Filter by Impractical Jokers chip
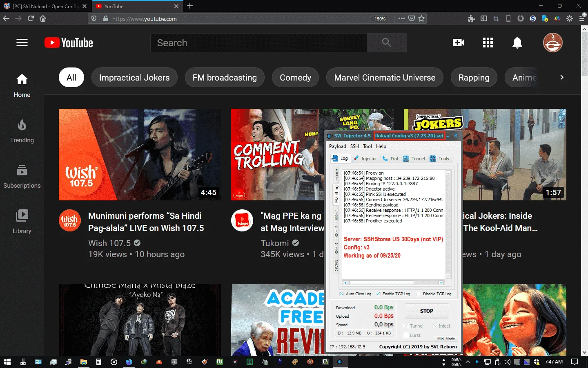This screenshot has width=588, height=368. point(134,77)
